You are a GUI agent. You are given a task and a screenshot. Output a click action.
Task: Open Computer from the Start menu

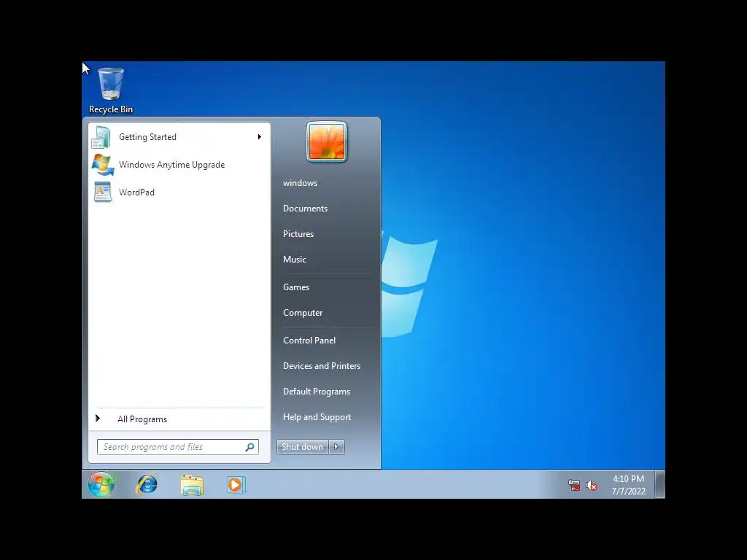(303, 313)
